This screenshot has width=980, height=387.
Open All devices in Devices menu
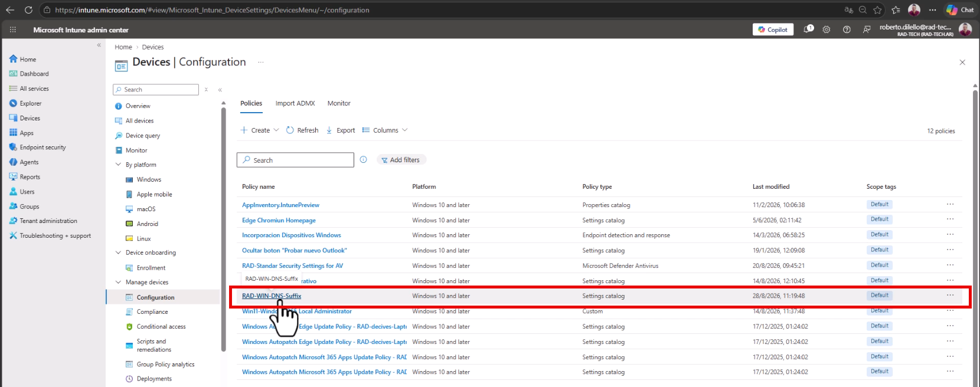coord(134,121)
